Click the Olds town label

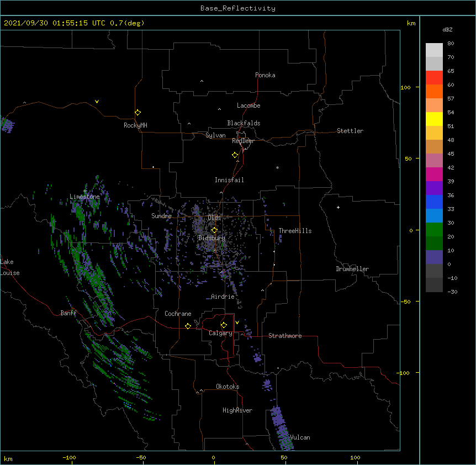pos(214,218)
